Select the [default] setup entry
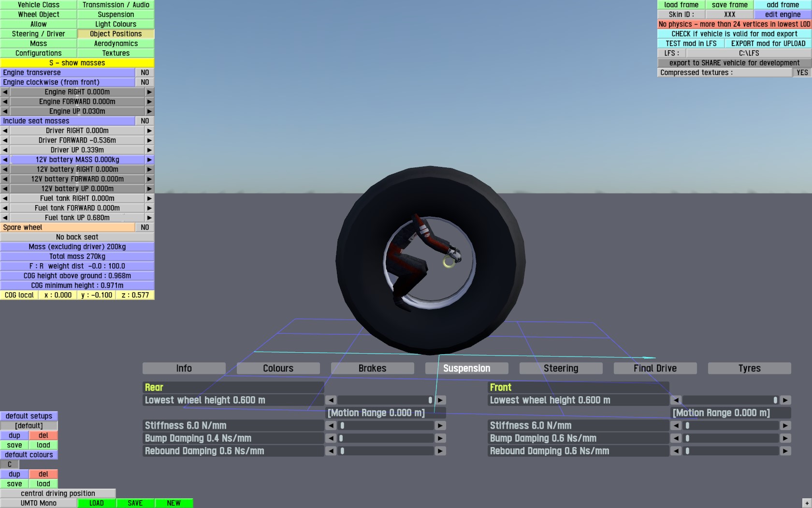 (29, 426)
